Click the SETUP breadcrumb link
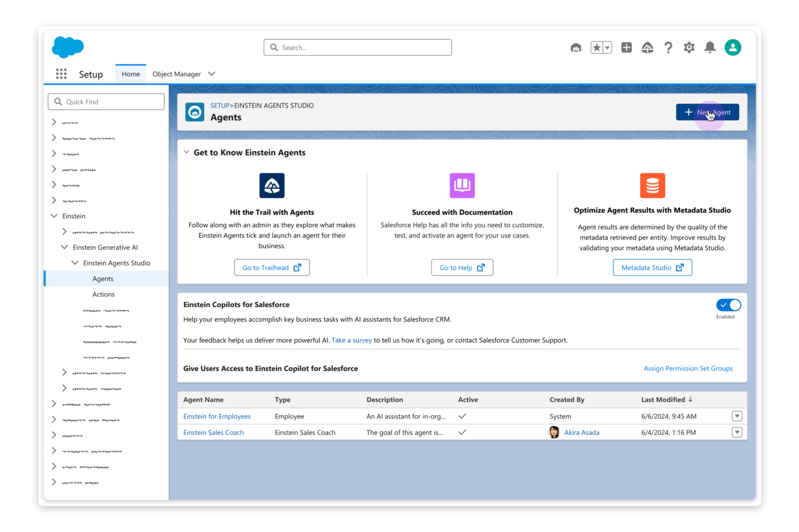The height and width of the screenshot is (532, 799). click(x=220, y=106)
